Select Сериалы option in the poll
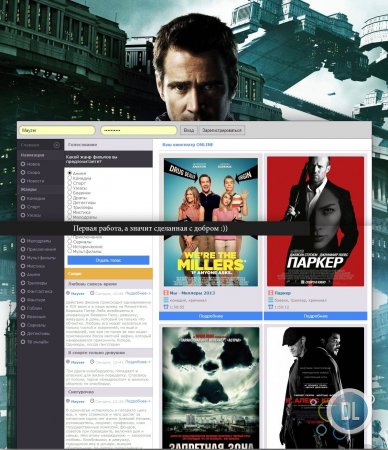 [x=70, y=242]
